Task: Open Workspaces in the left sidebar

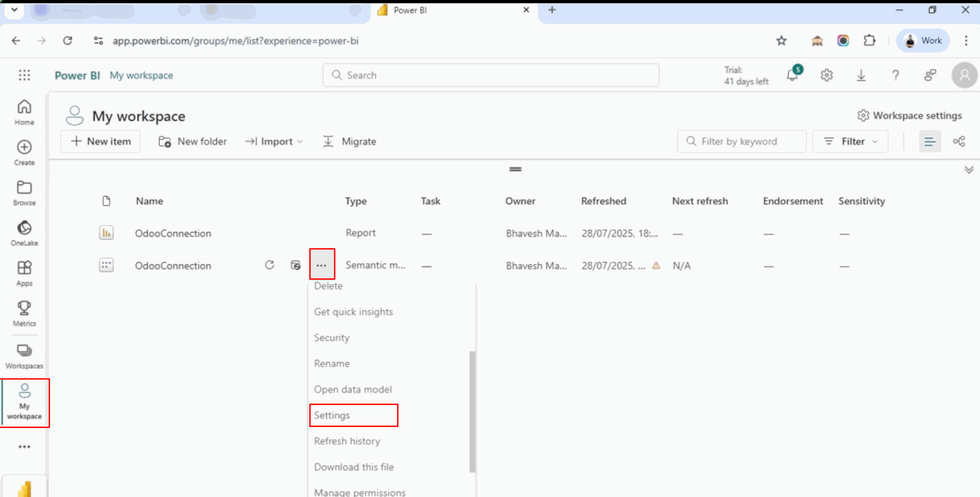Action: pos(24,357)
